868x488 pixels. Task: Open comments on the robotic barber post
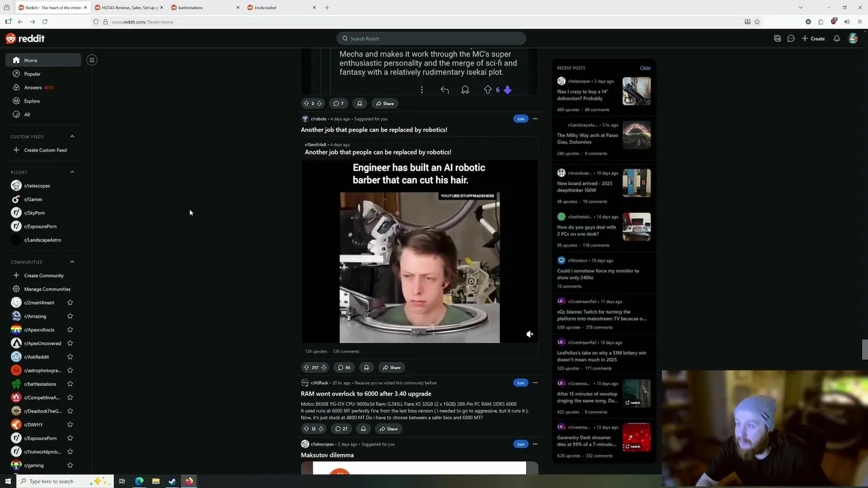(344, 367)
